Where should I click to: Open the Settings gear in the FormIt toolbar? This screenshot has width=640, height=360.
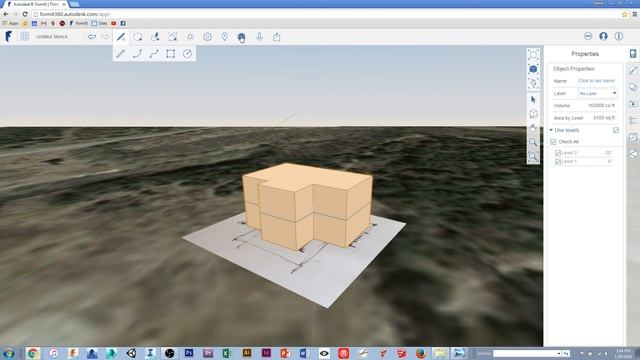[207, 37]
